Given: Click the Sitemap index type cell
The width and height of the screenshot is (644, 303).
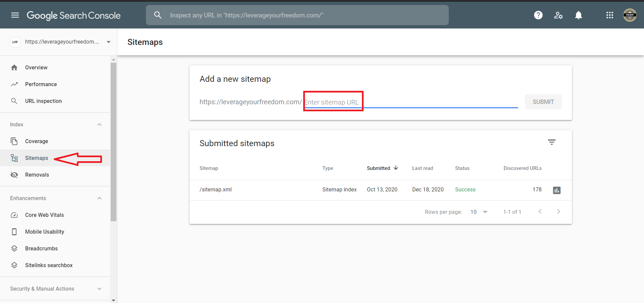Looking at the screenshot, I should (x=339, y=189).
